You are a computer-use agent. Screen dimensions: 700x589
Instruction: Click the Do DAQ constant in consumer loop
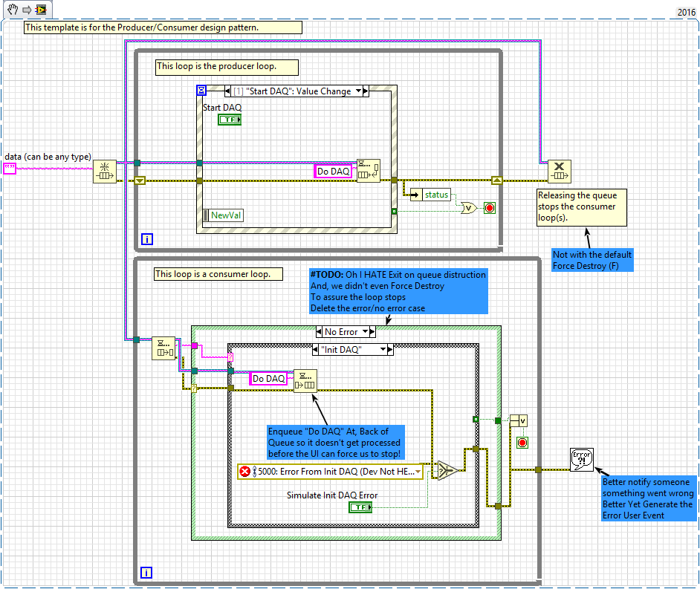point(268,378)
